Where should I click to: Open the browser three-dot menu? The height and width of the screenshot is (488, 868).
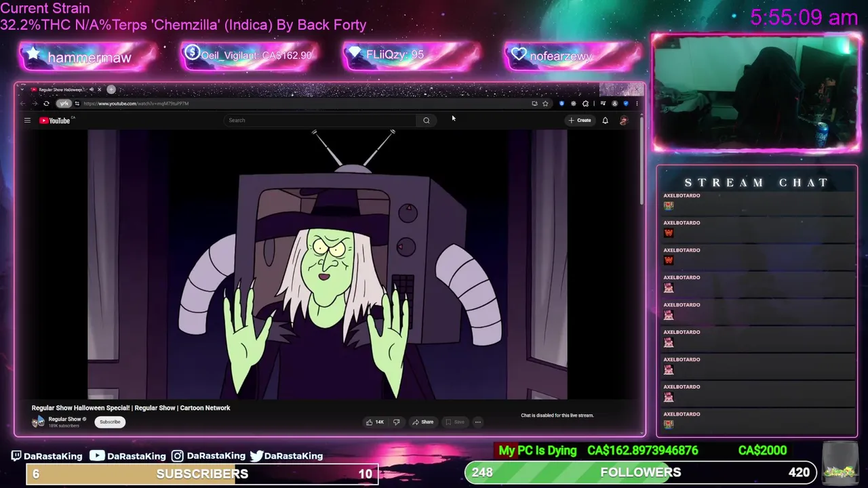pos(637,104)
